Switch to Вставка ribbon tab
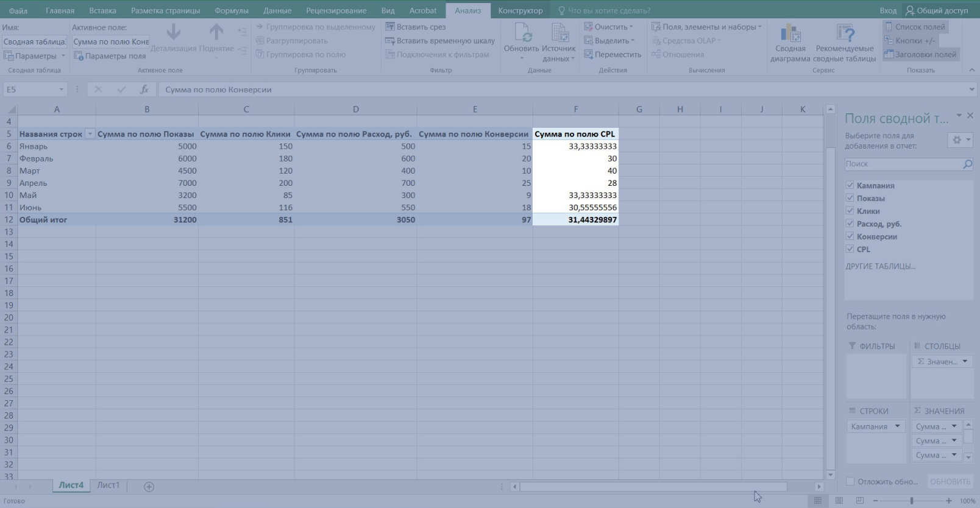This screenshot has height=508, width=980. [102, 10]
